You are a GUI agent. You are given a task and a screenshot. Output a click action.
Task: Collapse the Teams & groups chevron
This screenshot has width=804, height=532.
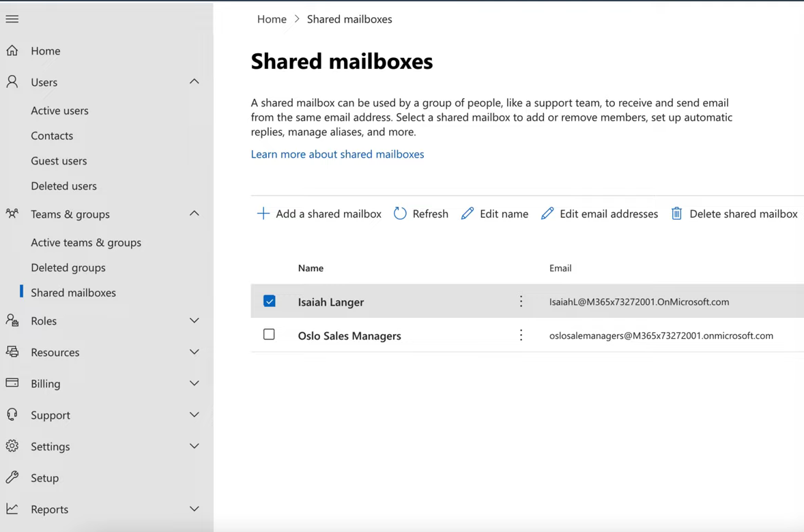click(195, 213)
